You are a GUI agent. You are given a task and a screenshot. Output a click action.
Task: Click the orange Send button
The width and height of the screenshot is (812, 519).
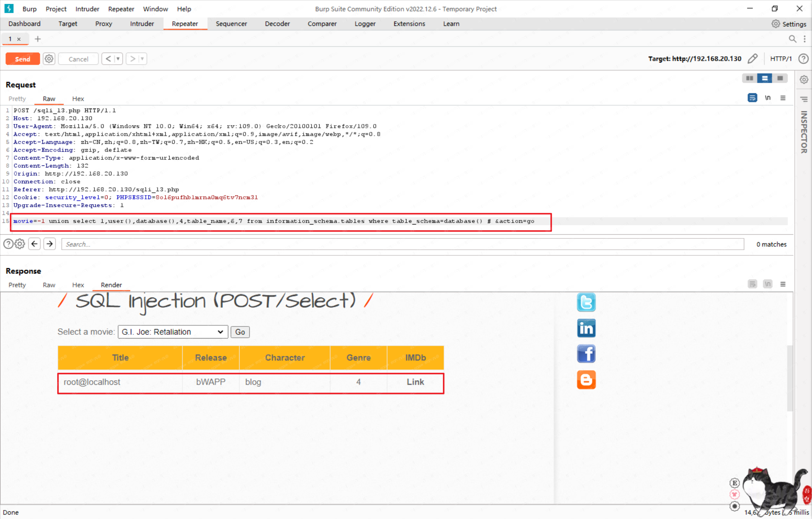tap(23, 59)
